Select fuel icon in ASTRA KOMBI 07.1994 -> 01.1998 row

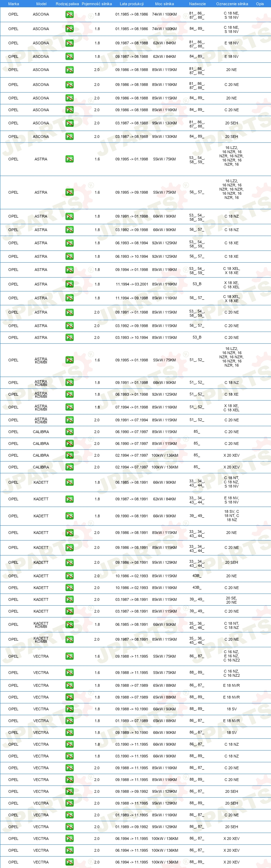coord(70,407)
